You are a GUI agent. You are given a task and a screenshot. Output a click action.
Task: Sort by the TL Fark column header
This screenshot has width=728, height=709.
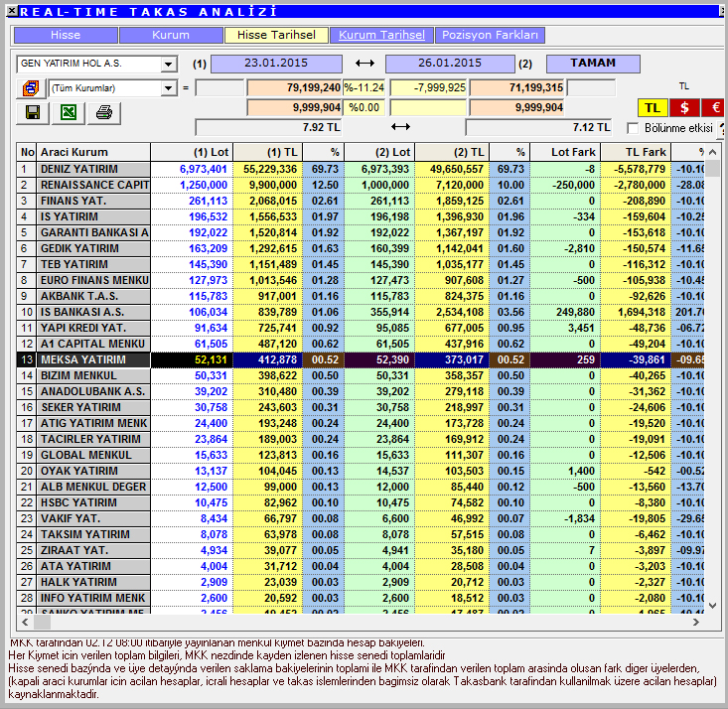click(x=636, y=152)
